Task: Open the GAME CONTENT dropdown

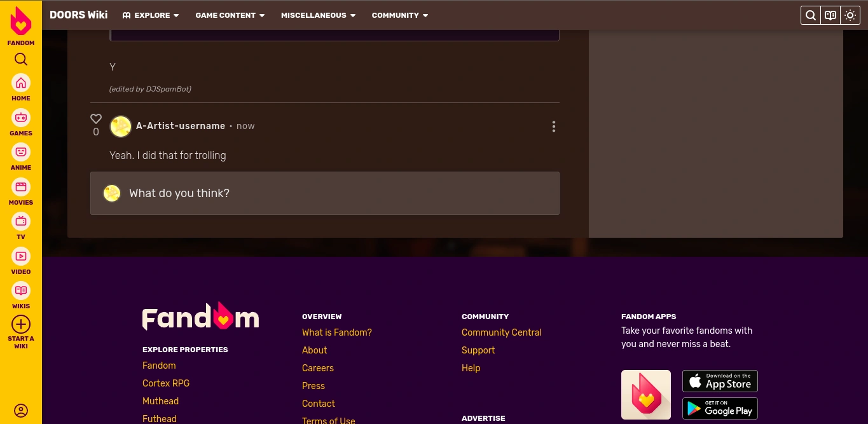Action: (230, 15)
